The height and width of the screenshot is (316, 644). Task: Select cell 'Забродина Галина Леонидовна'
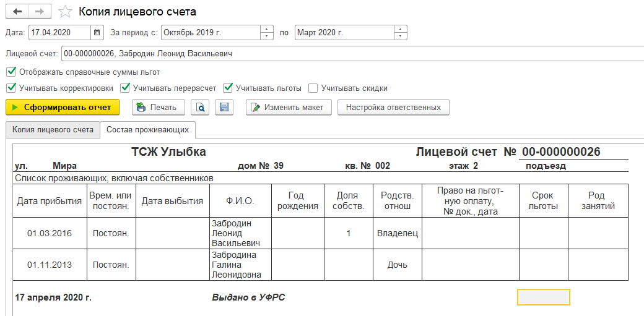point(240,265)
